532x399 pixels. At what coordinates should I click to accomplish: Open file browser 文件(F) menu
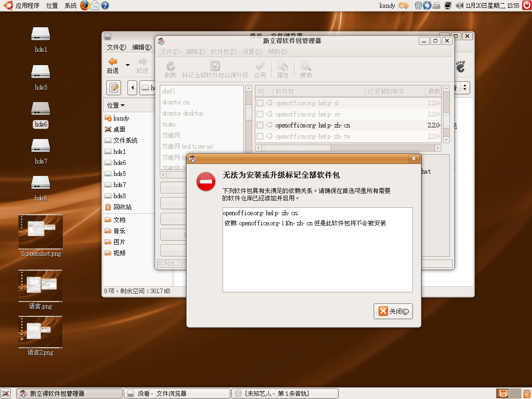[116, 47]
